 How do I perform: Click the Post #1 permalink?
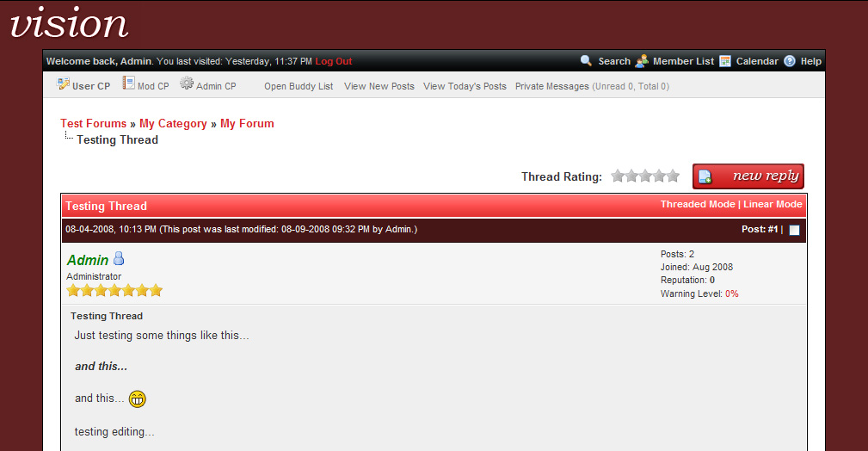point(773,230)
